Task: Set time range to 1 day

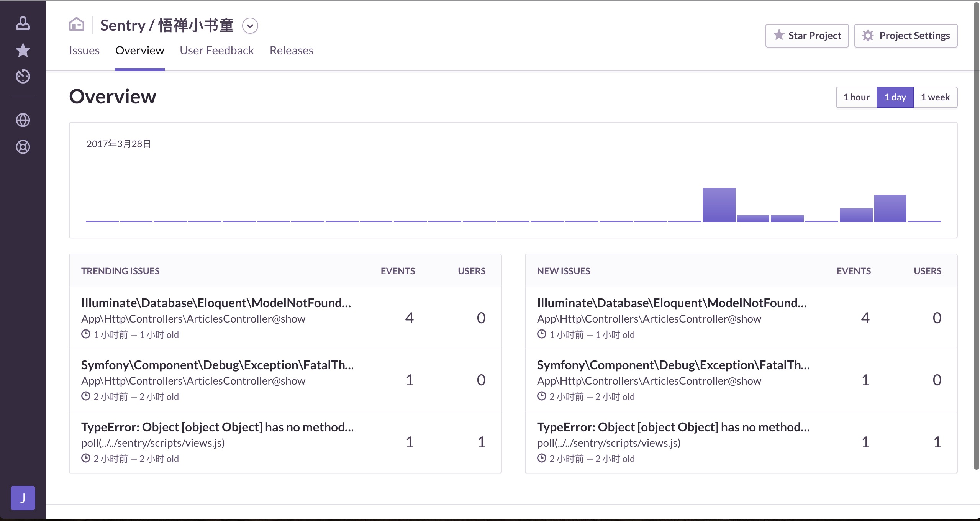Action: coord(895,97)
